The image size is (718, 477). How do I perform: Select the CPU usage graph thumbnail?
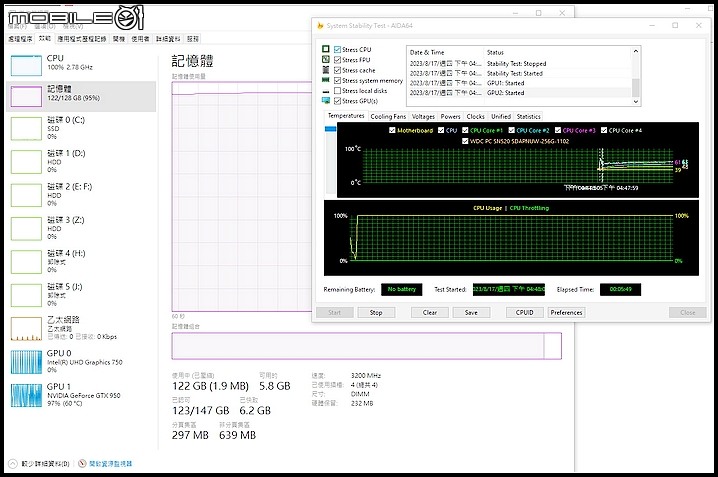[26, 65]
